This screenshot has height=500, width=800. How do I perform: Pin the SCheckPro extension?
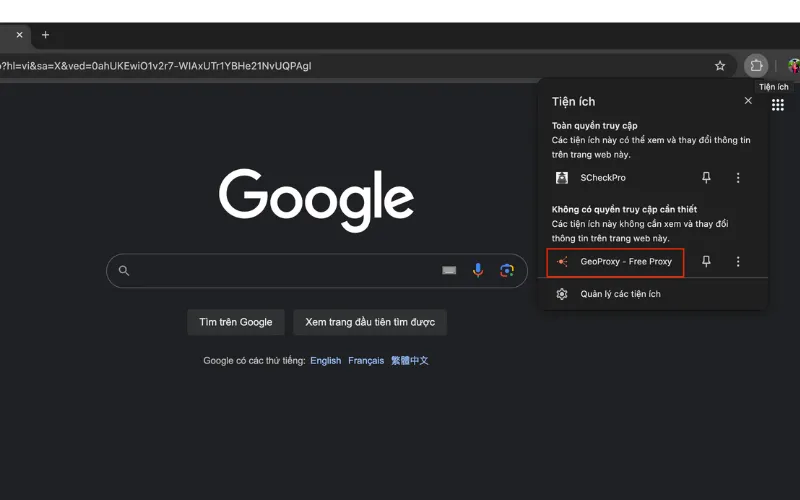click(706, 178)
